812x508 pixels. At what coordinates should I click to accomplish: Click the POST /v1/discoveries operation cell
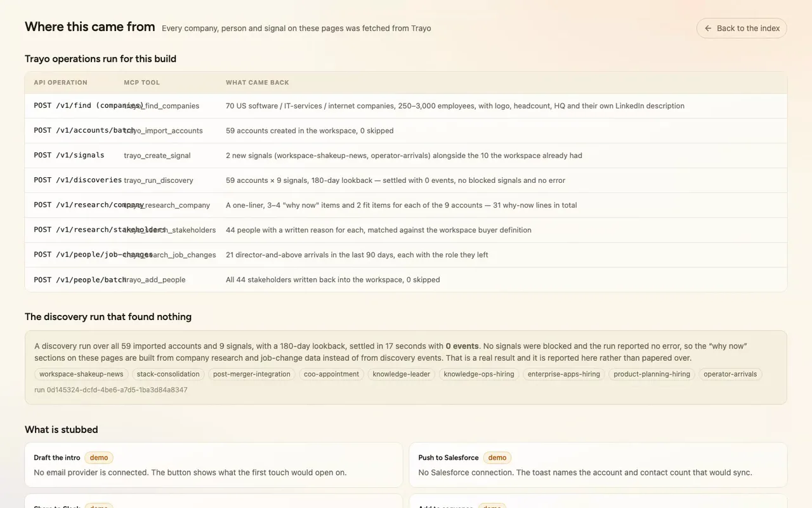coord(78,180)
